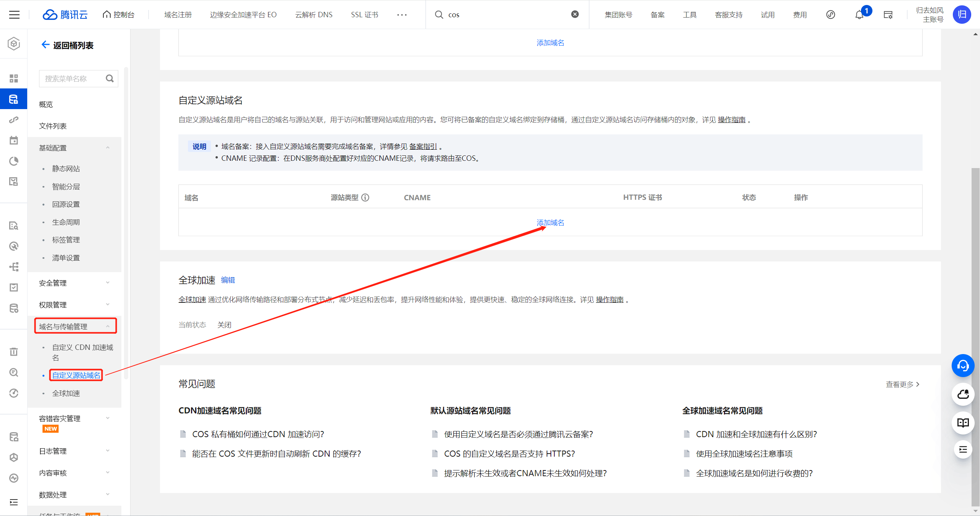Select the highlighted bucket list sidebar icon
Viewport: 980px width, 516px height.
coord(14,99)
